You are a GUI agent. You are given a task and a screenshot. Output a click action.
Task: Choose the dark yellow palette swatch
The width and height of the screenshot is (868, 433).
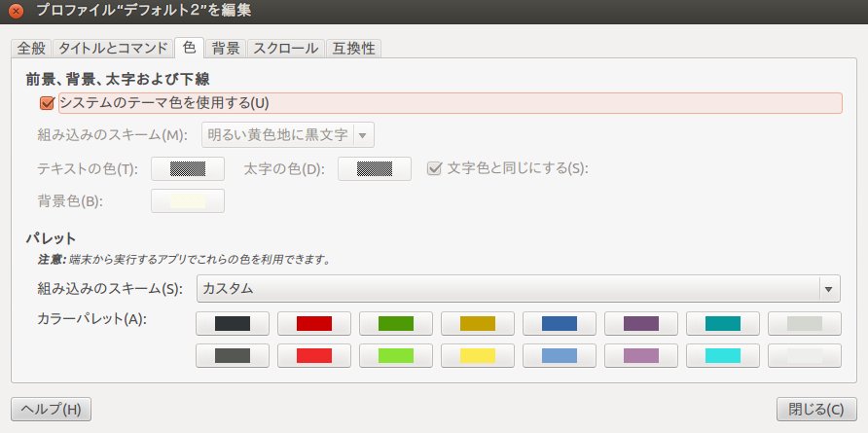(x=478, y=323)
